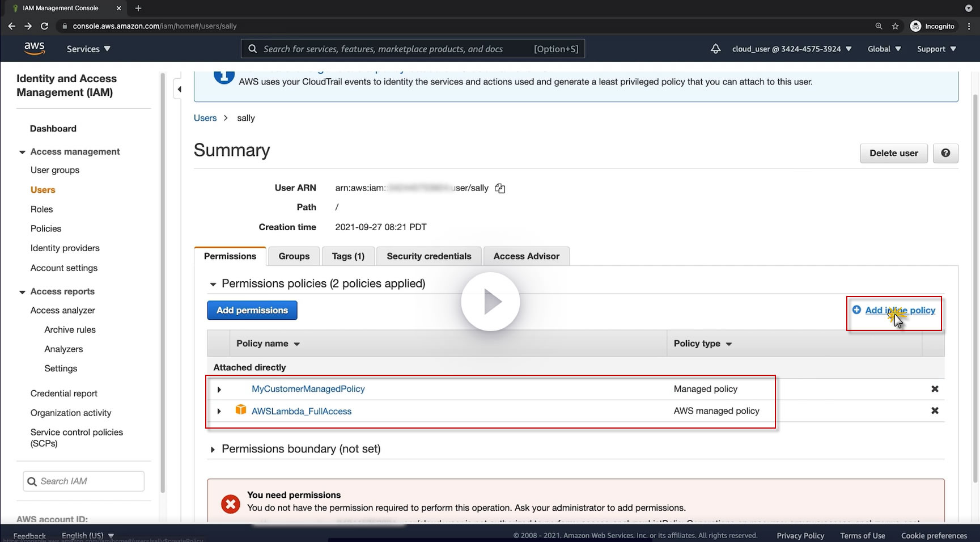Click the help question mark button

click(945, 153)
